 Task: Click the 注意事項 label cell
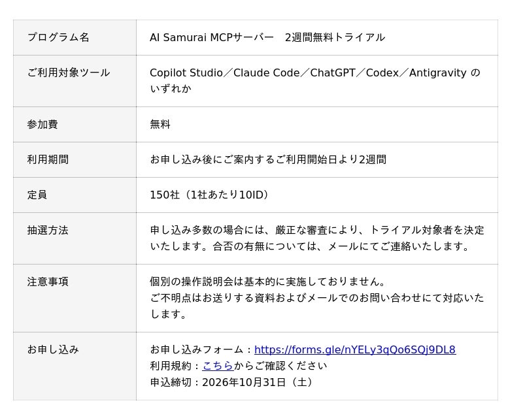75,298
